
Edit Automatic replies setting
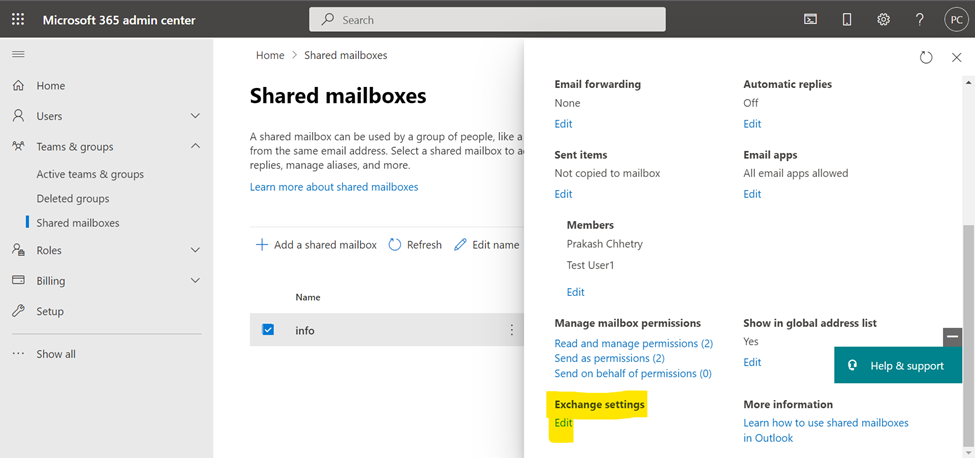pos(752,124)
